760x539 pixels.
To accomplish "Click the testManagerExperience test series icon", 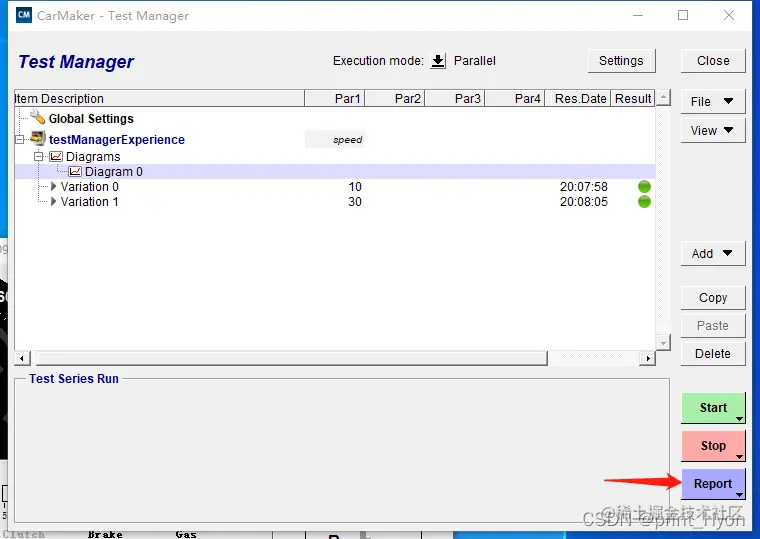I will (38, 138).
